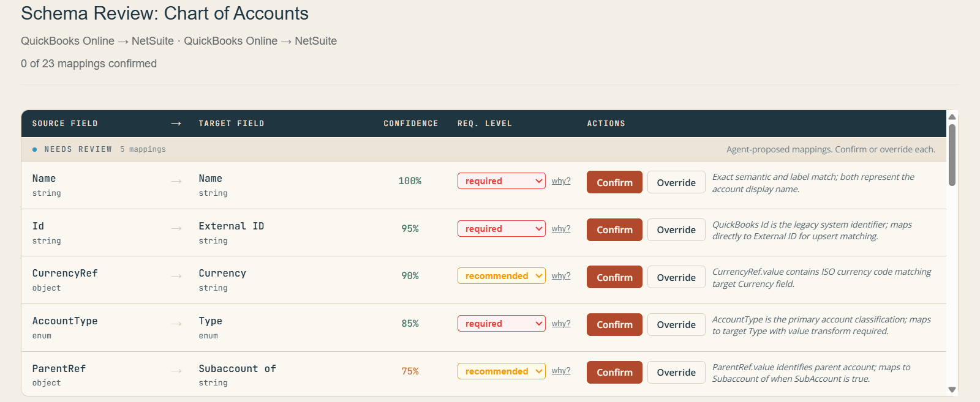980x402 pixels.
Task: Click the TARGET FIELD column header
Action: click(x=232, y=124)
